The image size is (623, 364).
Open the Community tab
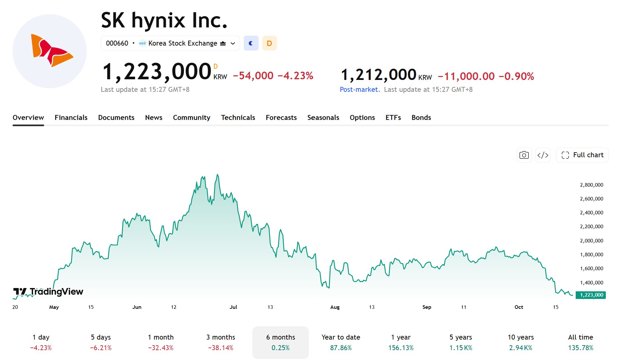pos(191,118)
